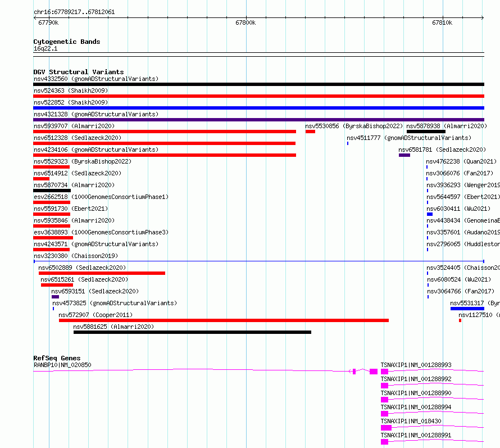Image resolution: width=500 pixels, height=448 pixels.
Task: Click the RefSeq Genes track title
Action: tap(57, 358)
